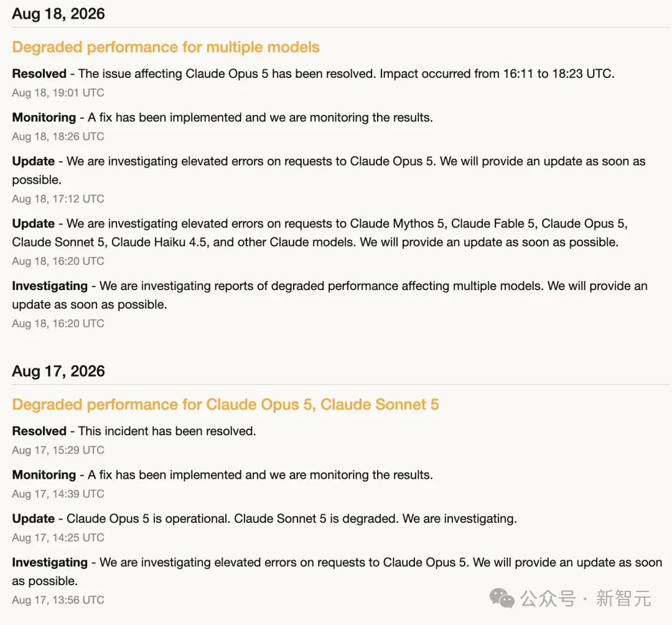Click the Aug 18 'Monitoring' status label

point(44,118)
